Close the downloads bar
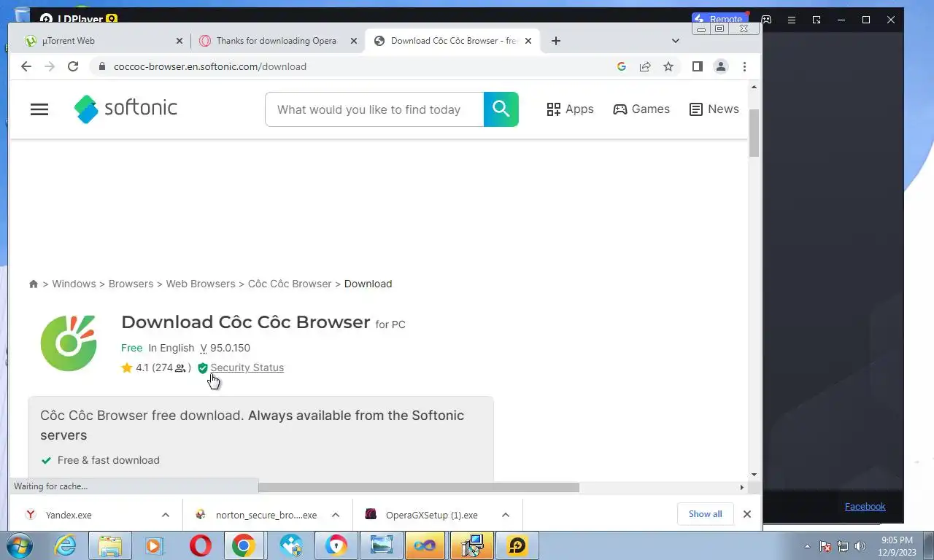Viewport: 934px width, 560px height. (x=746, y=514)
